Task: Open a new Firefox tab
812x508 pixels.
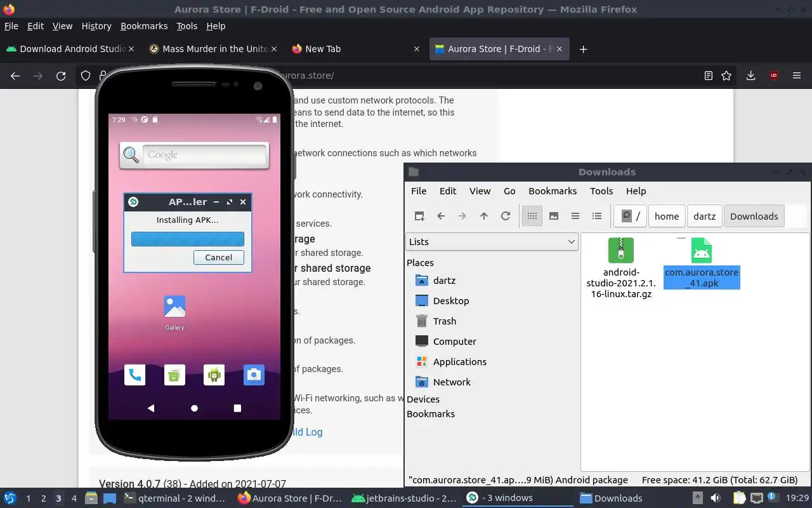Action: (x=583, y=49)
